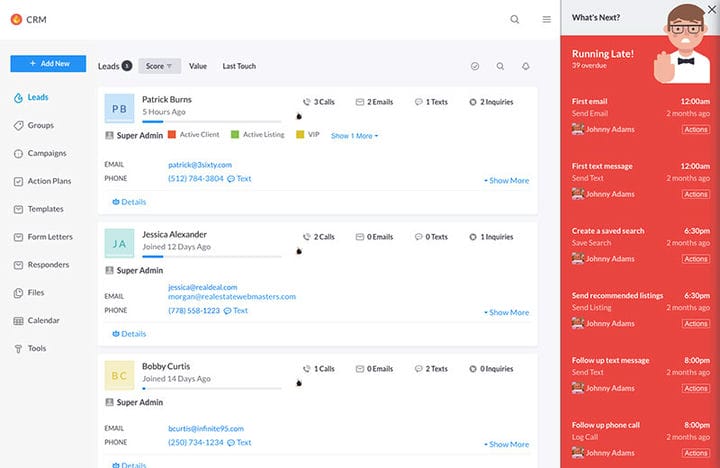Image resolution: width=720 pixels, height=468 pixels.
Task: Sort leads by Value
Action: coord(198,66)
